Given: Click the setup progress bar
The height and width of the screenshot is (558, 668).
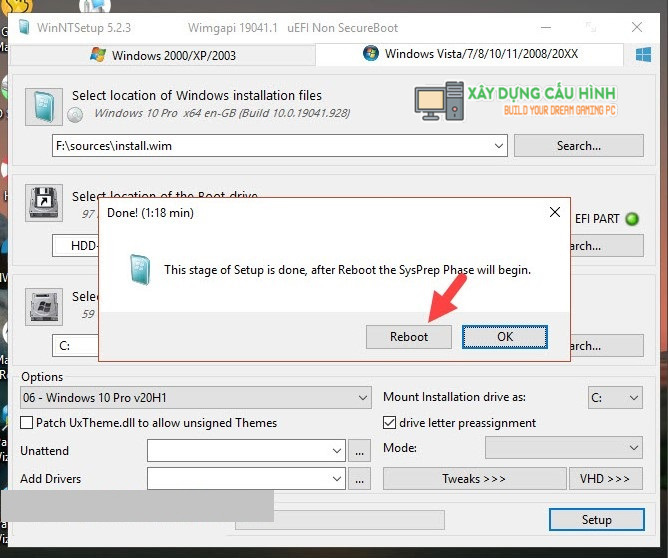Looking at the screenshot, I should [340, 520].
